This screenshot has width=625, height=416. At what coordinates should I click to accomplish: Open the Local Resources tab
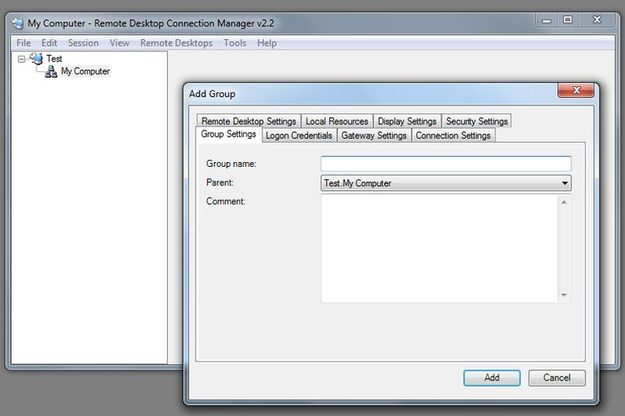337,121
